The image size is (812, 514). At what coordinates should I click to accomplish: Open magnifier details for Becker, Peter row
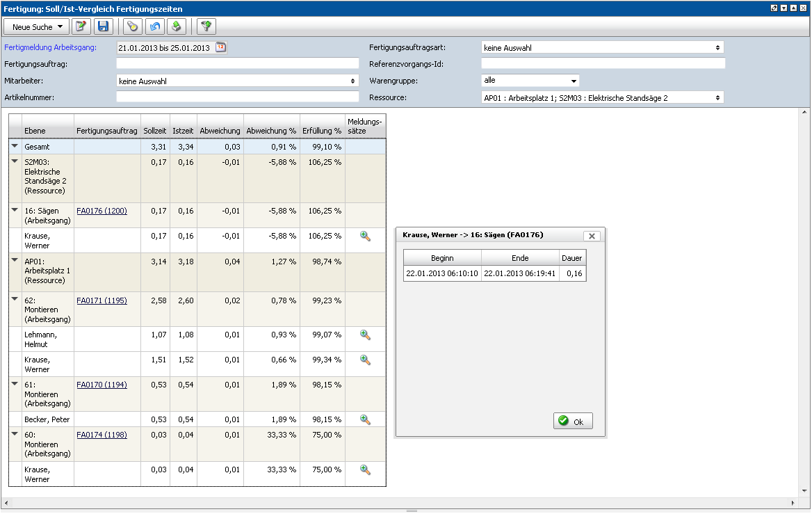pyautogui.click(x=365, y=419)
